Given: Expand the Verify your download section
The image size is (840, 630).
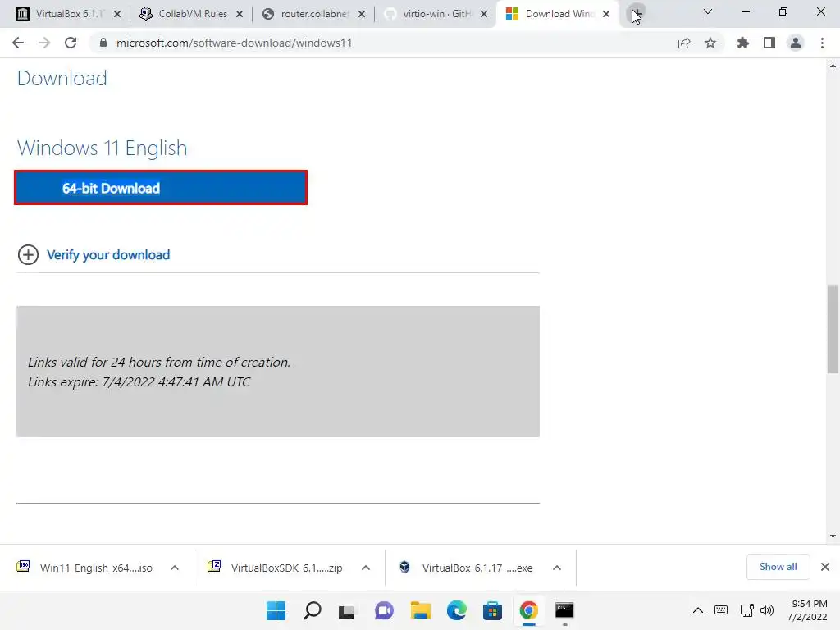Looking at the screenshot, I should 28,255.
